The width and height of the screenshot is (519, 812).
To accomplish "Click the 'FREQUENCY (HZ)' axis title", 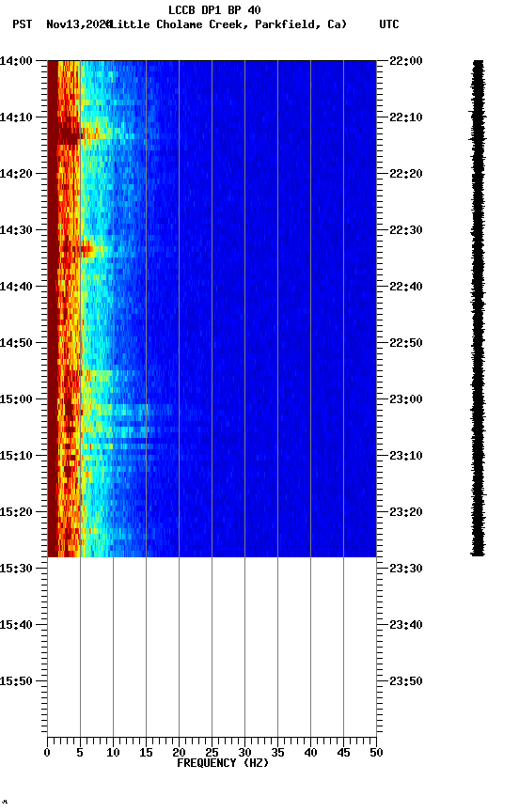I will 223,764.
